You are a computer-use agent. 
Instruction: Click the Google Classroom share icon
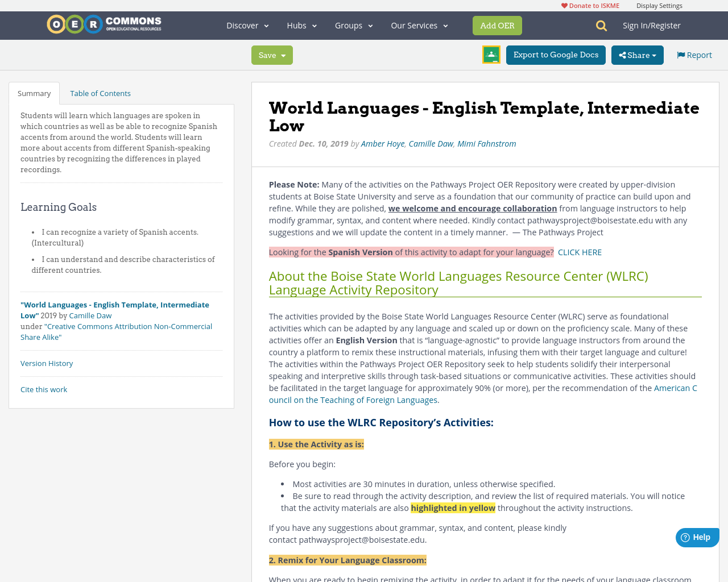(491, 54)
